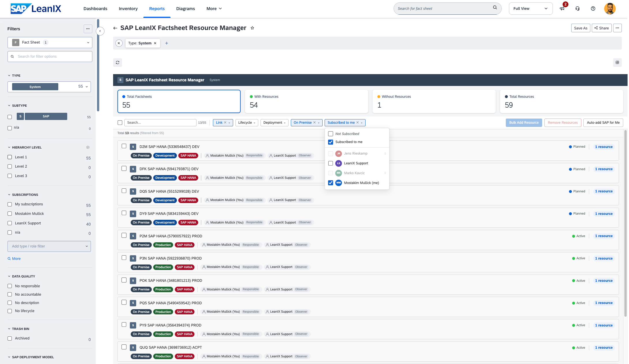The width and height of the screenshot is (629, 364).
Task: Clear the On Premise filter via its X
Action: click(314, 123)
